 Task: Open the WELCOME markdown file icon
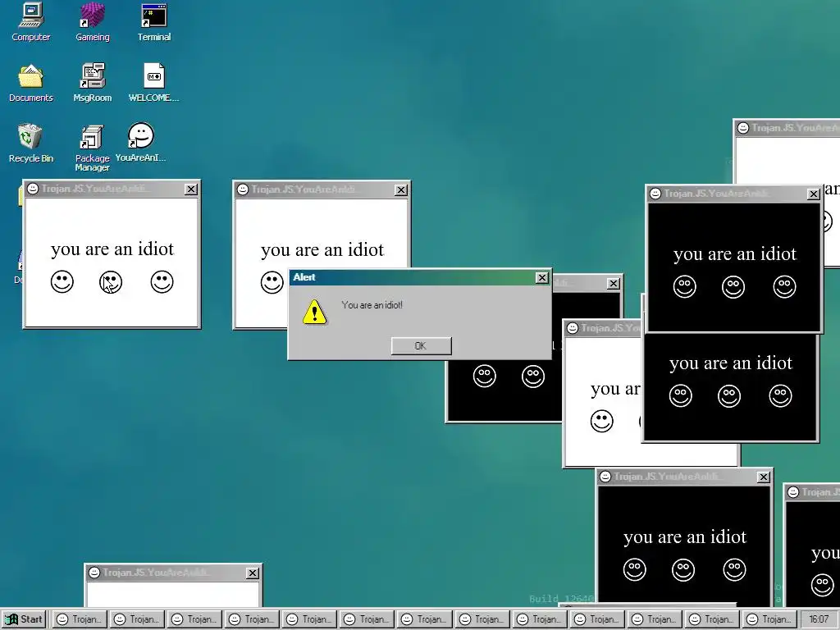pyautogui.click(x=153, y=83)
